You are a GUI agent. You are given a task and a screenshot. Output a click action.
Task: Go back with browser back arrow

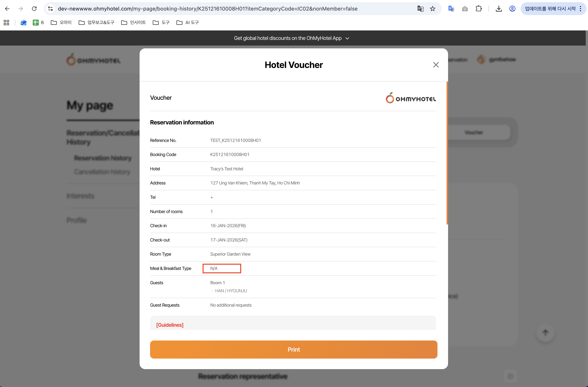(7, 9)
